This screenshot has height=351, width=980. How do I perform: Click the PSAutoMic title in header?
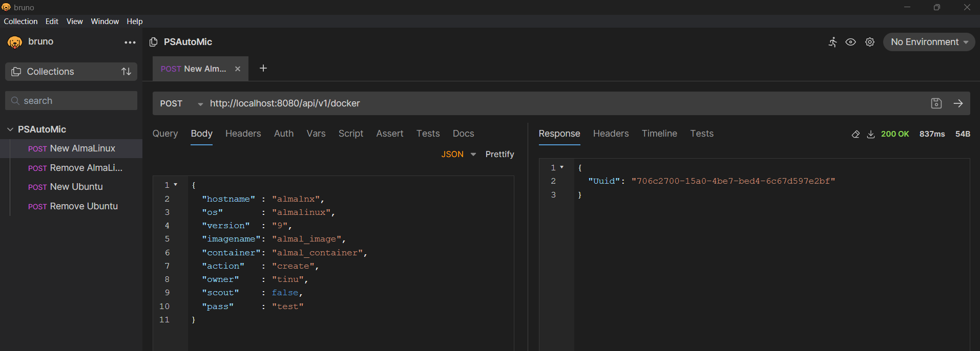[187, 42]
